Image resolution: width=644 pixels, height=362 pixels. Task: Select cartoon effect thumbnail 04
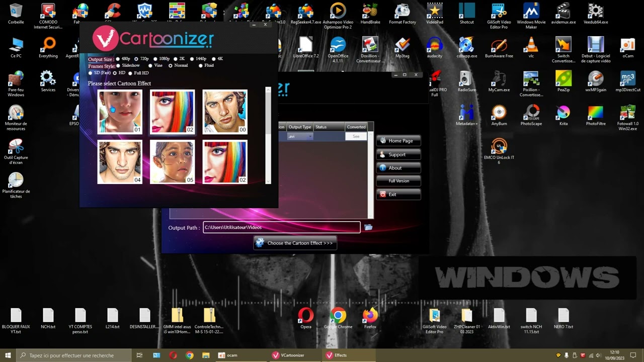click(120, 162)
